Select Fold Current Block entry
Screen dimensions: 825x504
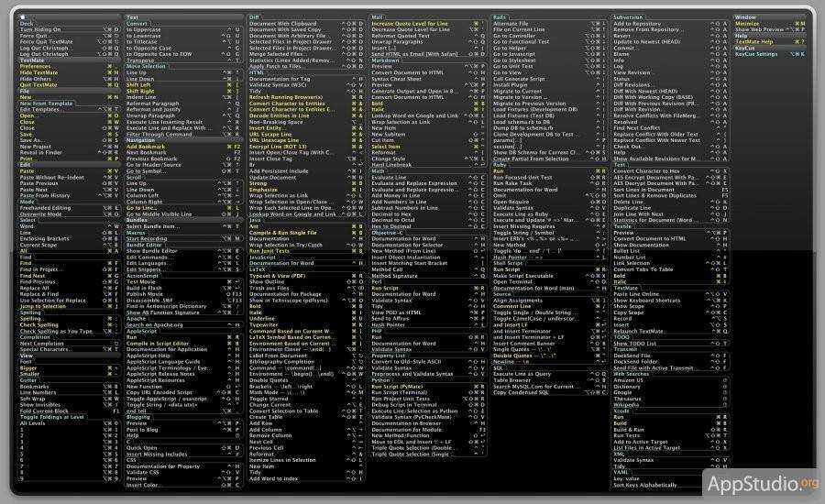point(44,411)
